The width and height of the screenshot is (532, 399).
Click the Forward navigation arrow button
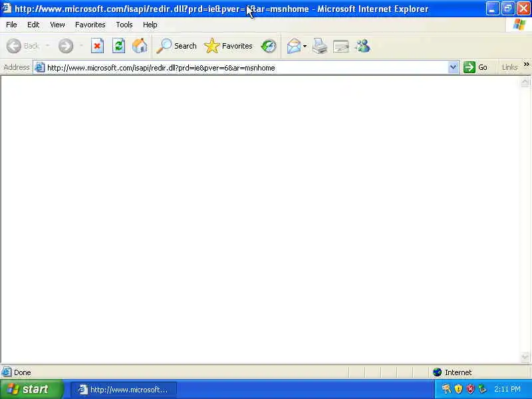(65, 46)
